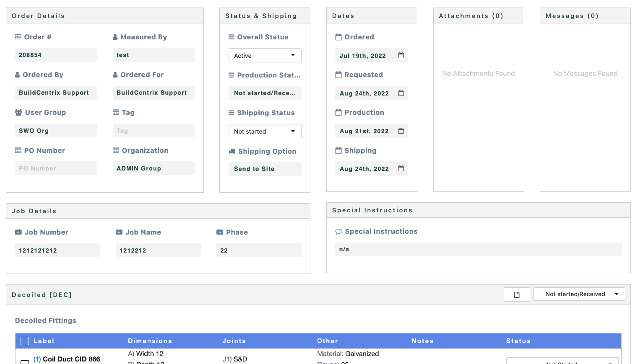Screen dimensions: 635x364
Task: Click the document icon in the Decoiled header
Action: 516,294
